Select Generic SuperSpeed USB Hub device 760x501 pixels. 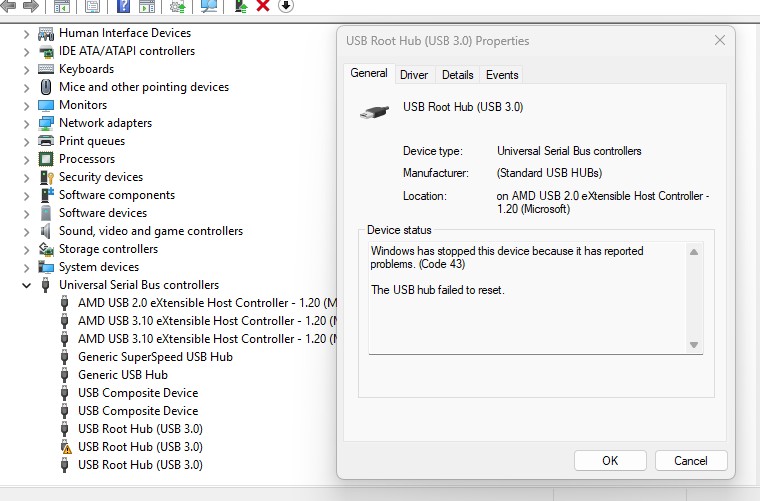(155, 357)
